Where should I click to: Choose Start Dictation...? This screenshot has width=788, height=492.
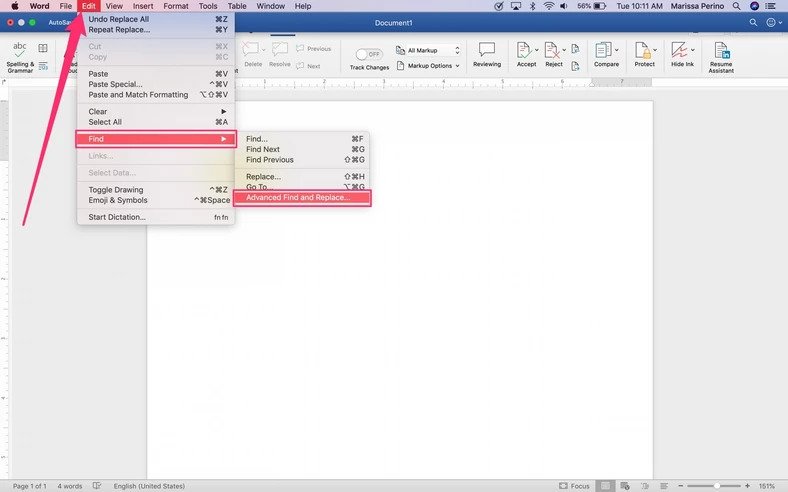click(x=156, y=217)
